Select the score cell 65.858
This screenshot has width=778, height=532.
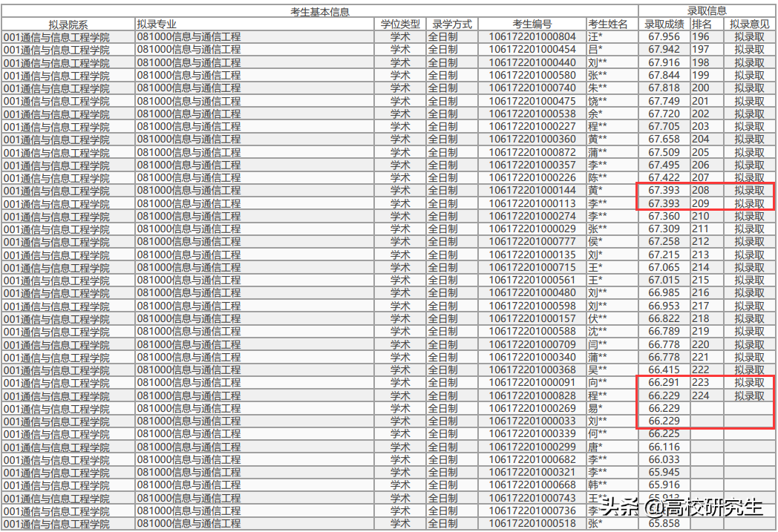click(664, 524)
